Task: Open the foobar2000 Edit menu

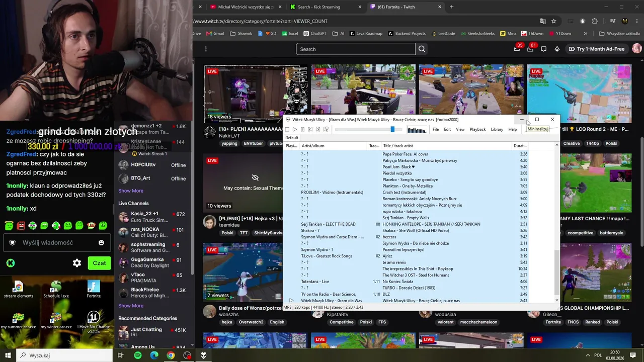Action: coord(447,130)
